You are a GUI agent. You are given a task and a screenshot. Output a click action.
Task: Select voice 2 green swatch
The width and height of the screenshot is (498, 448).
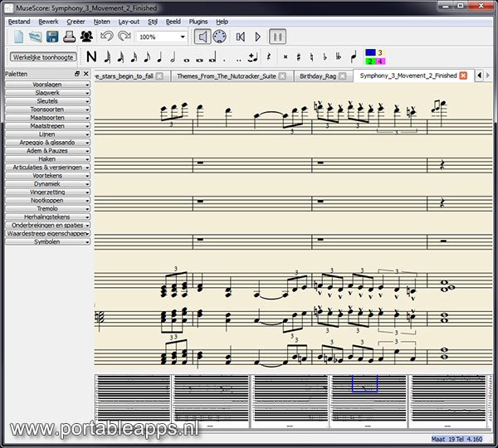click(x=370, y=61)
